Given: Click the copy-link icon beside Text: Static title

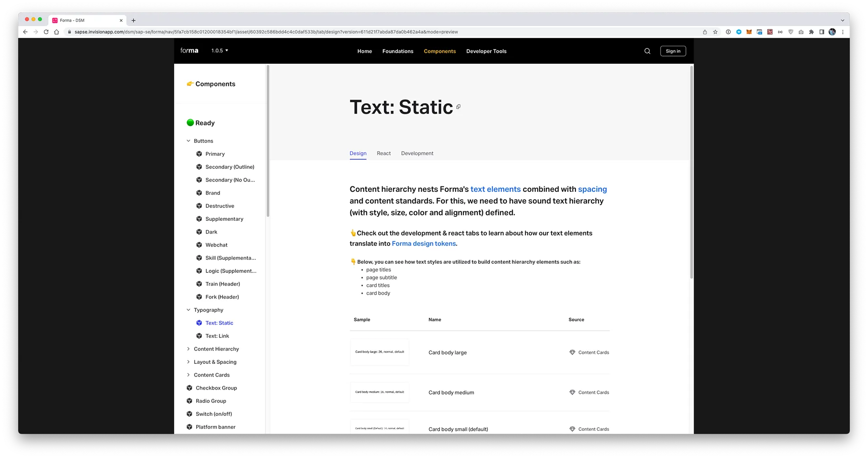Looking at the screenshot, I should click(x=458, y=107).
